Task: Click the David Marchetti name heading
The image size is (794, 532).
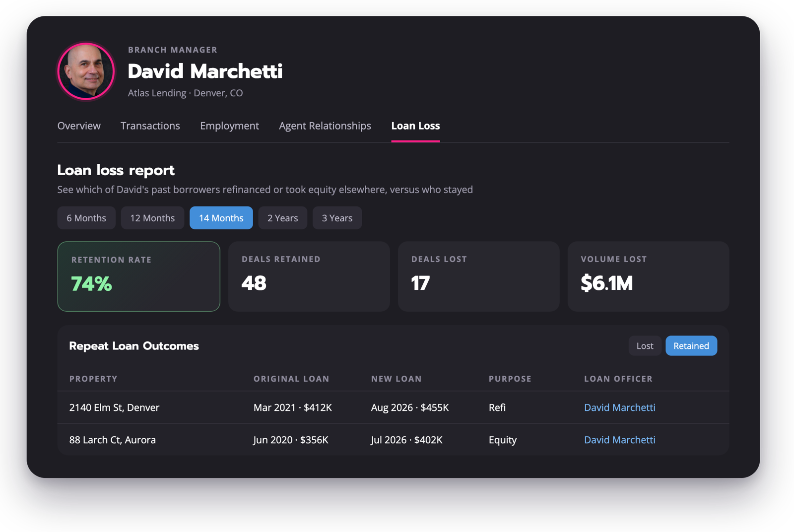Action: point(205,71)
